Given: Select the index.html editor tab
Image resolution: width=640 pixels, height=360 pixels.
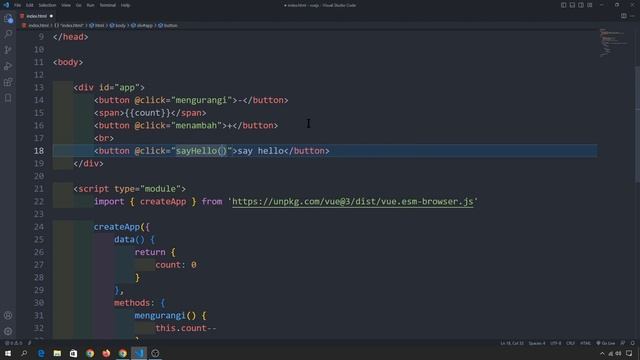Looking at the screenshot, I should pos(36,16).
